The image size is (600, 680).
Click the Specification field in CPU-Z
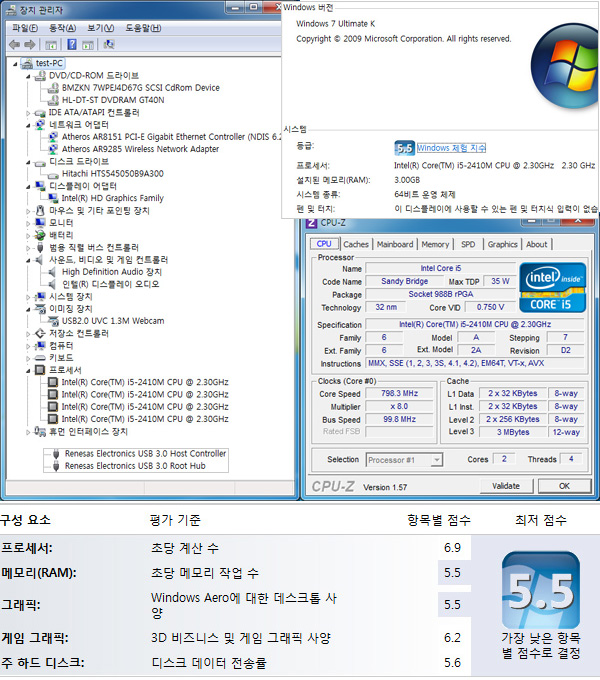(475, 324)
